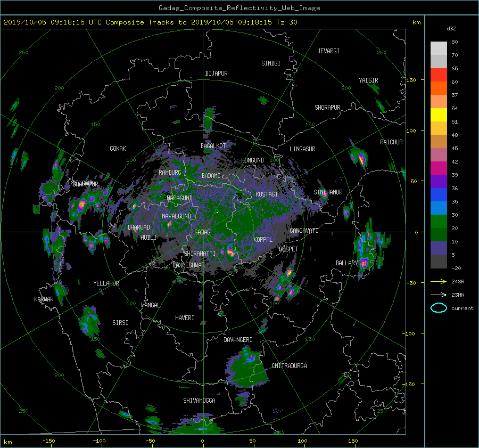This screenshot has height=448, width=479.
Task: Click the yellow 51-54 dBZ color swatch
Action: [x=439, y=115]
